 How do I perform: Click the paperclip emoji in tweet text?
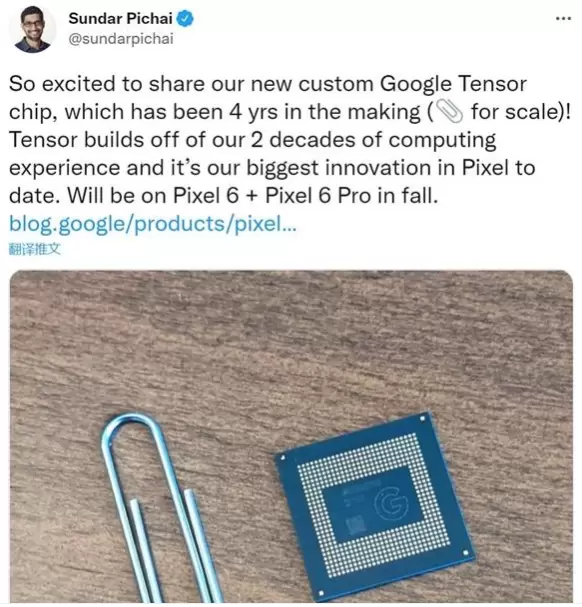pyautogui.click(x=449, y=111)
